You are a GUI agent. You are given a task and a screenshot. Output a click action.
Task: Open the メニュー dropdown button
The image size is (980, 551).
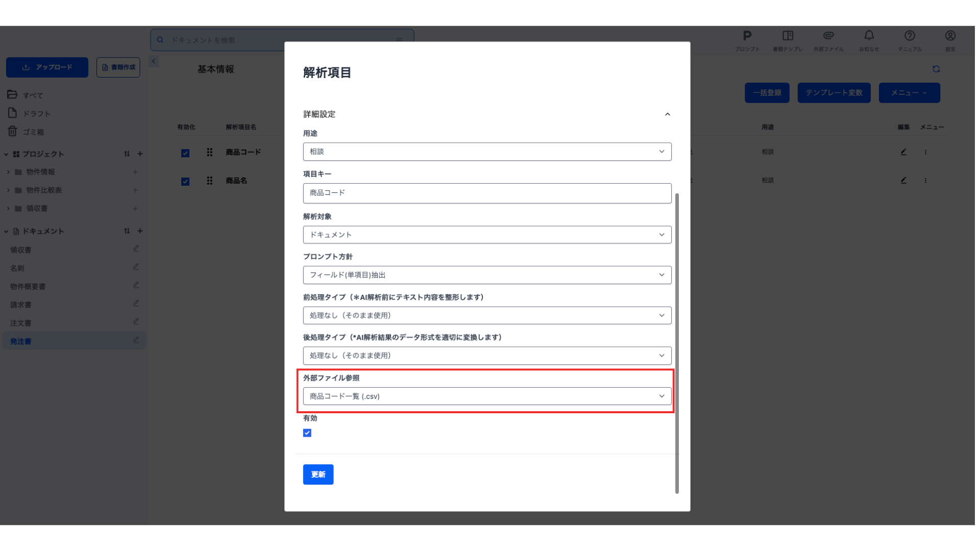point(909,93)
